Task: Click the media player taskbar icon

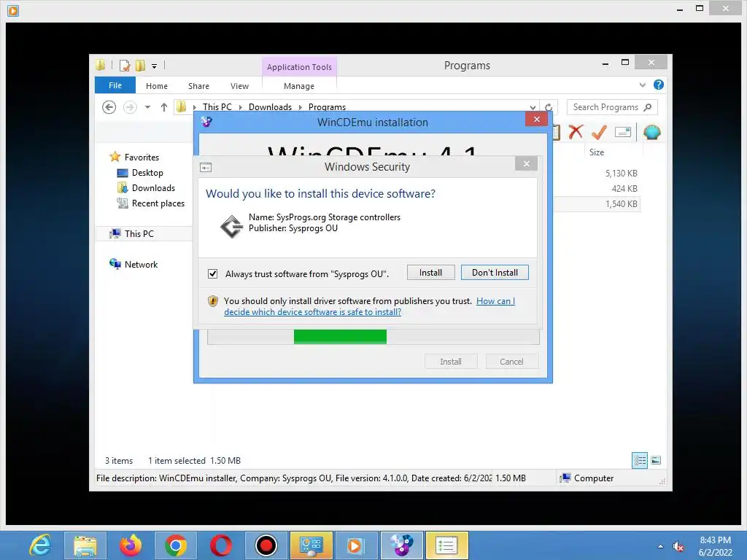Action: [356, 545]
